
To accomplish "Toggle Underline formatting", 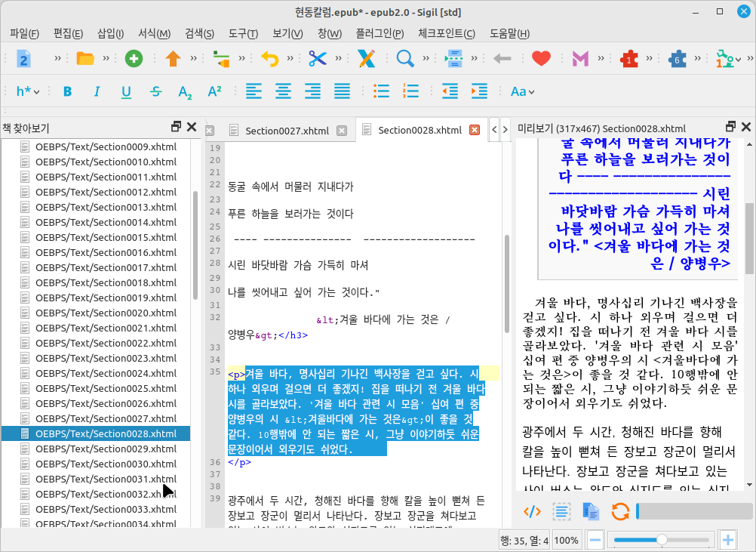I will [x=126, y=91].
